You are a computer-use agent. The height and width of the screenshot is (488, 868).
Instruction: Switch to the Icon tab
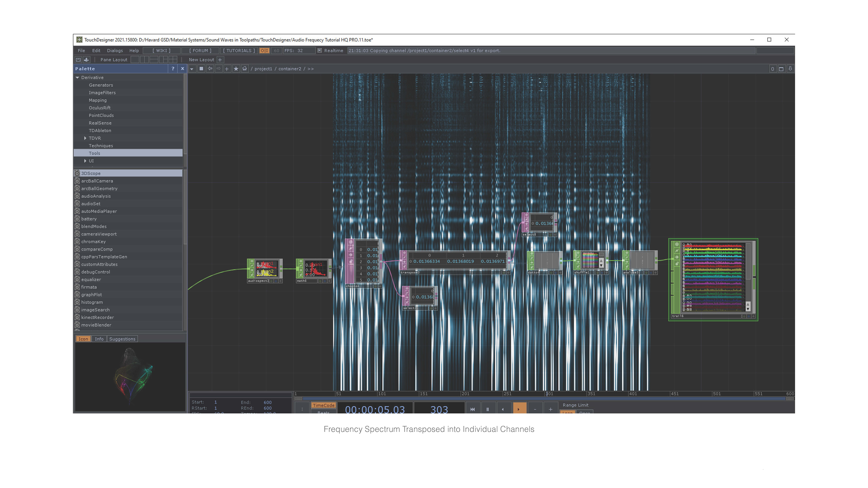pyautogui.click(x=83, y=339)
